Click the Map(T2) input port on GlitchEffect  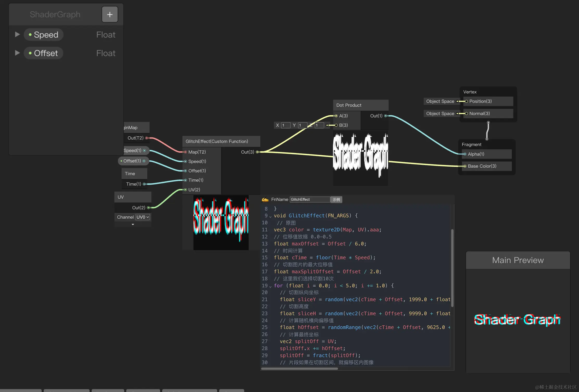pos(185,152)
